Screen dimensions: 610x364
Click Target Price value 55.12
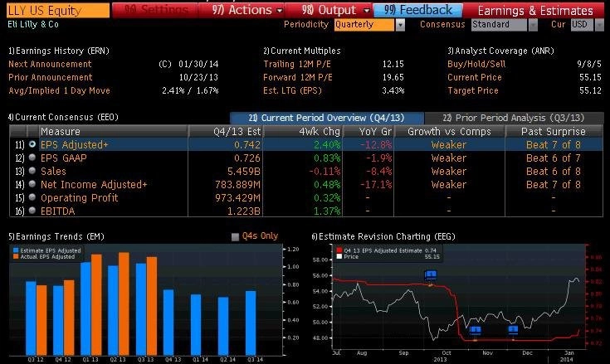[x=590, y=90]
